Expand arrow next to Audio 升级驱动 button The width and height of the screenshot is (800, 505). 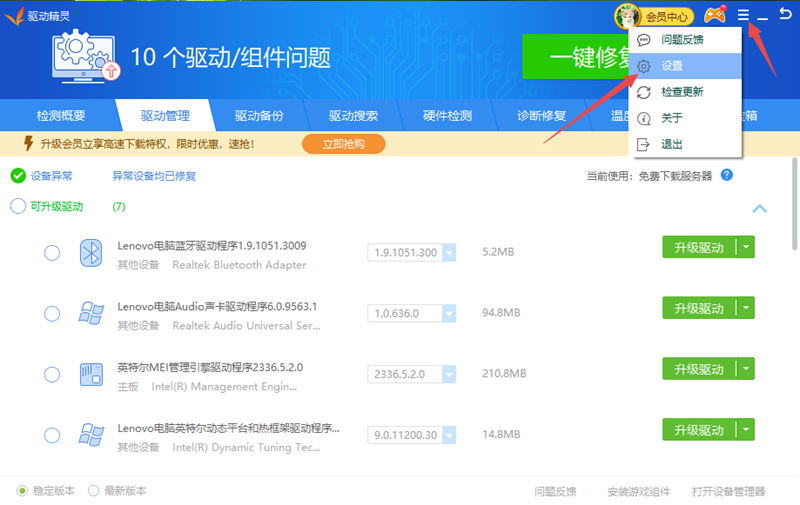[x=746, y=308]
